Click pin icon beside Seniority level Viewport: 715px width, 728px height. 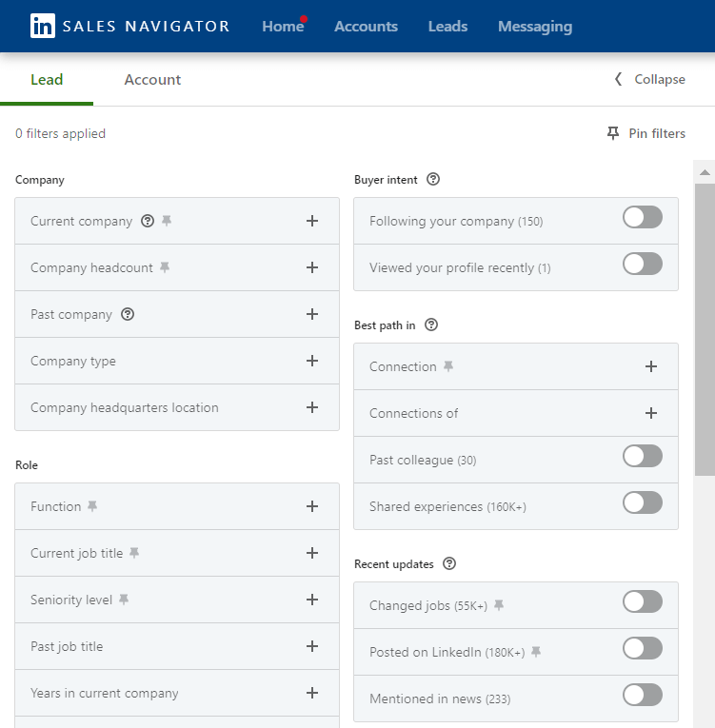124,600
